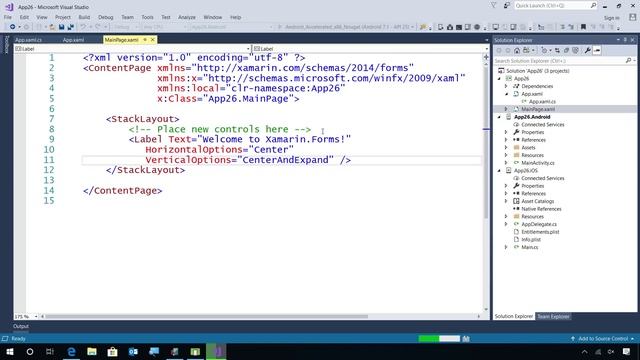
Task: Switch to Team Explorer tab
Action: 553,316
